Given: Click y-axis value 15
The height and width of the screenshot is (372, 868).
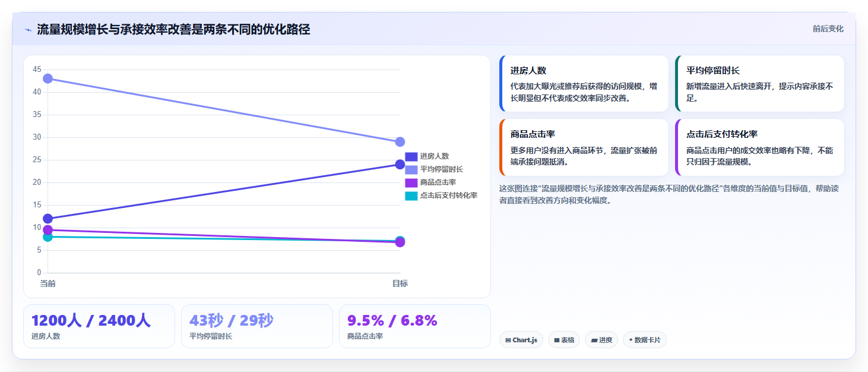Looking at the screenshot, I should click(37, 205).
